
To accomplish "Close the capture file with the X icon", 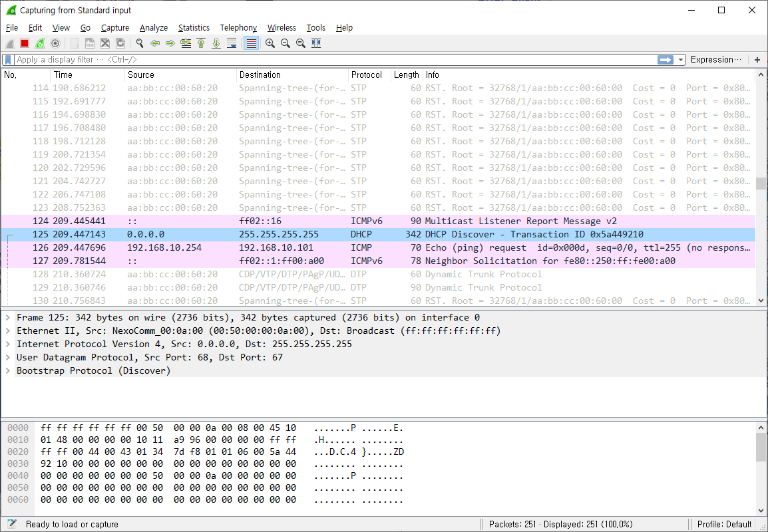I will click(x=104, y=44).
